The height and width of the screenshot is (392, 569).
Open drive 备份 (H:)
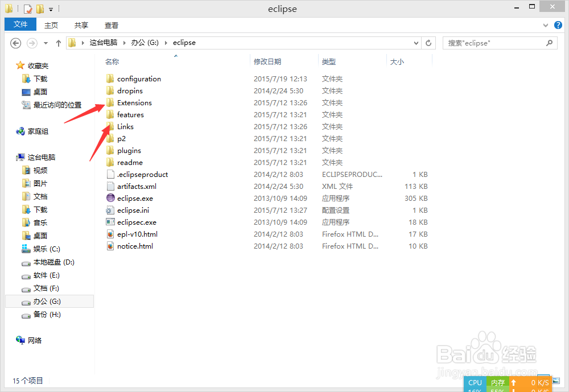47,314
